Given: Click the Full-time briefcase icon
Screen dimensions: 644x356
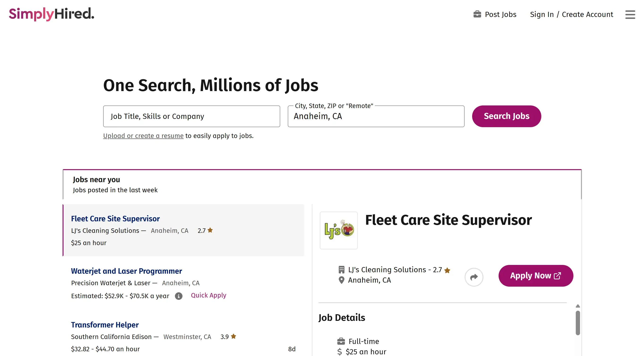Looking at the screenshot, I should coord(341,341).
